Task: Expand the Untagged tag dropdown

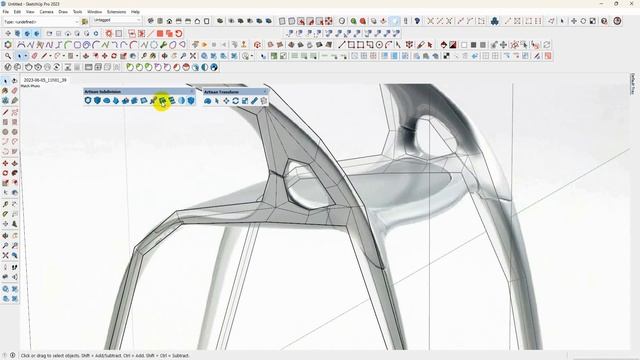Action: click(x=138, y=20)
